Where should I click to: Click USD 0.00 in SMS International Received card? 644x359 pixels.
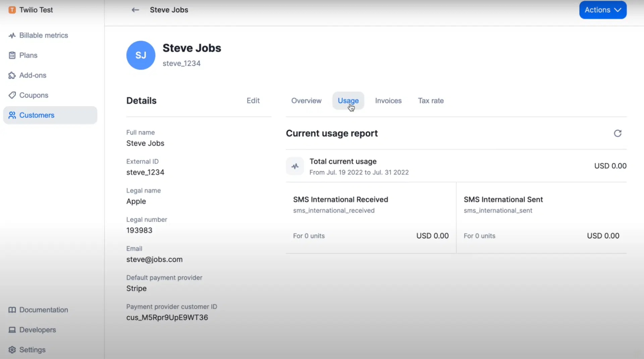click(432, 236)
